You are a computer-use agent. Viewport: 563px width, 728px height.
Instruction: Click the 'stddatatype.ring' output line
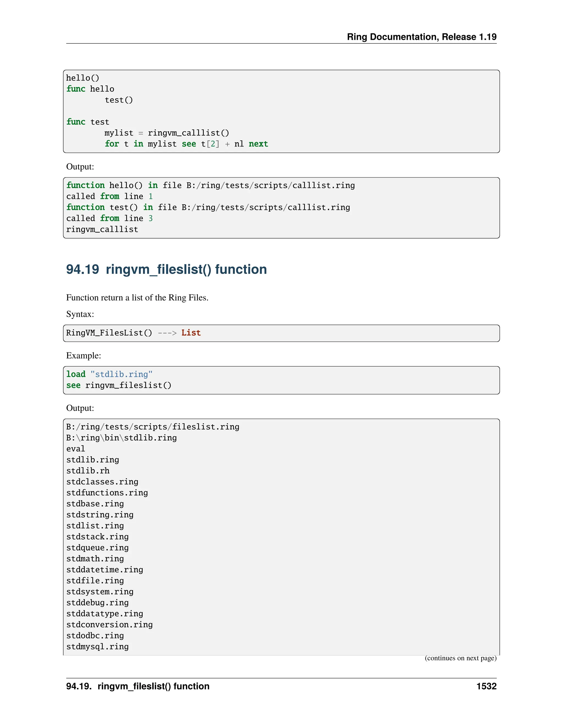pos(105,614)
